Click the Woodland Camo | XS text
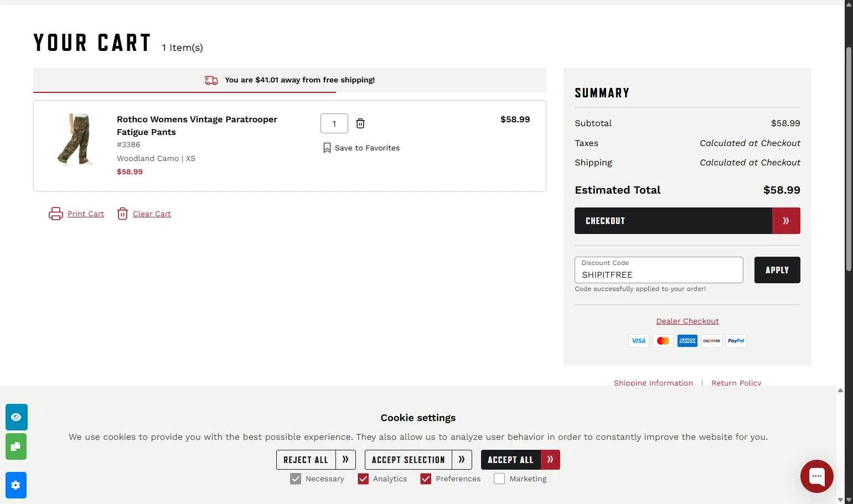Viewport: 853px width, 504px height. [x=156, y=158]
